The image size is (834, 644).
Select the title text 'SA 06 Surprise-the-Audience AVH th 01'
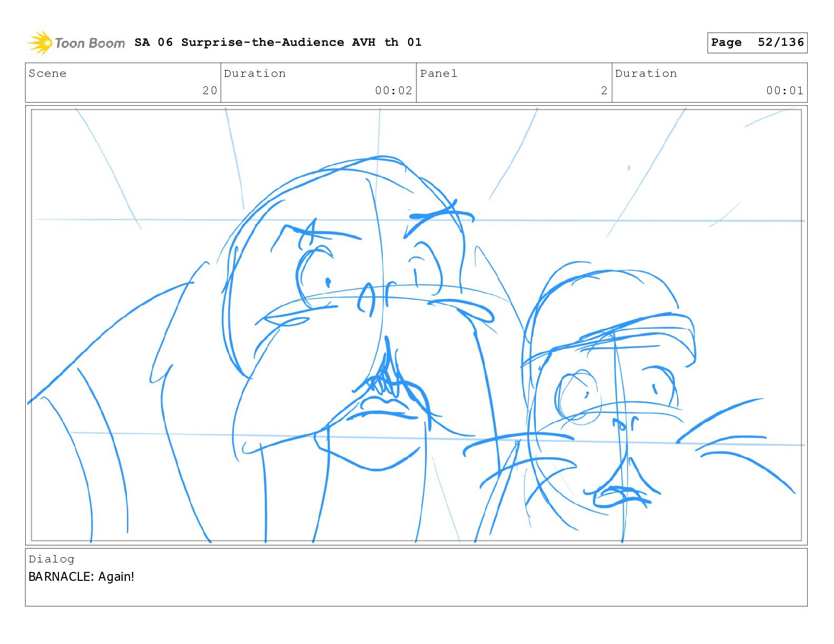278,42
